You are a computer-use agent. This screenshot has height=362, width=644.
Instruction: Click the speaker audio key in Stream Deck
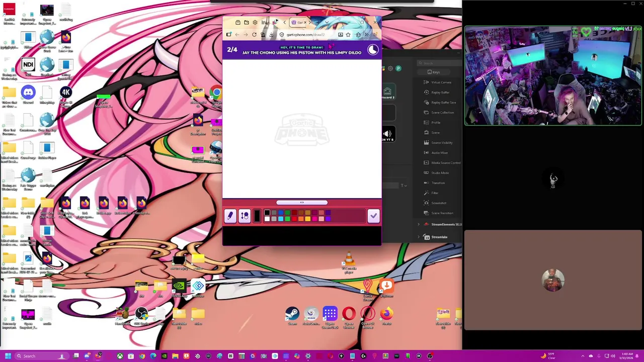[x=387, y=134]
